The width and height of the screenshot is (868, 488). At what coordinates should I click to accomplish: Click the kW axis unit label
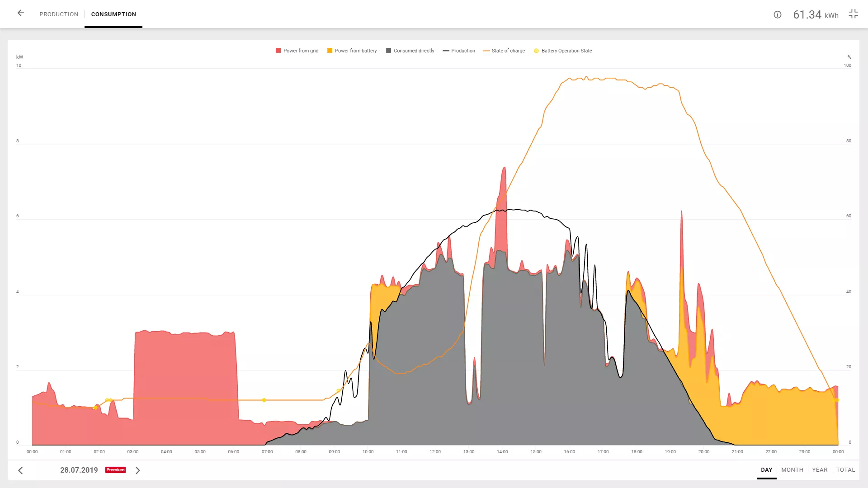(x=19, y=57)
